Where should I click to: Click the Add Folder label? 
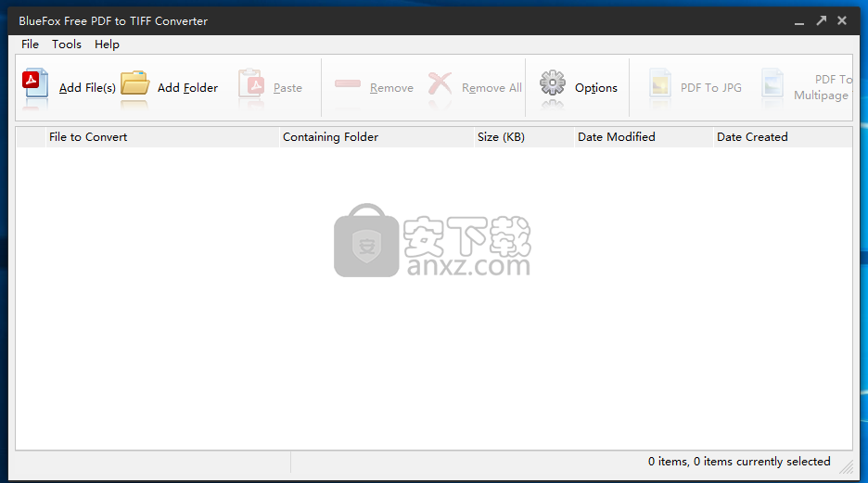coord(187,87)
